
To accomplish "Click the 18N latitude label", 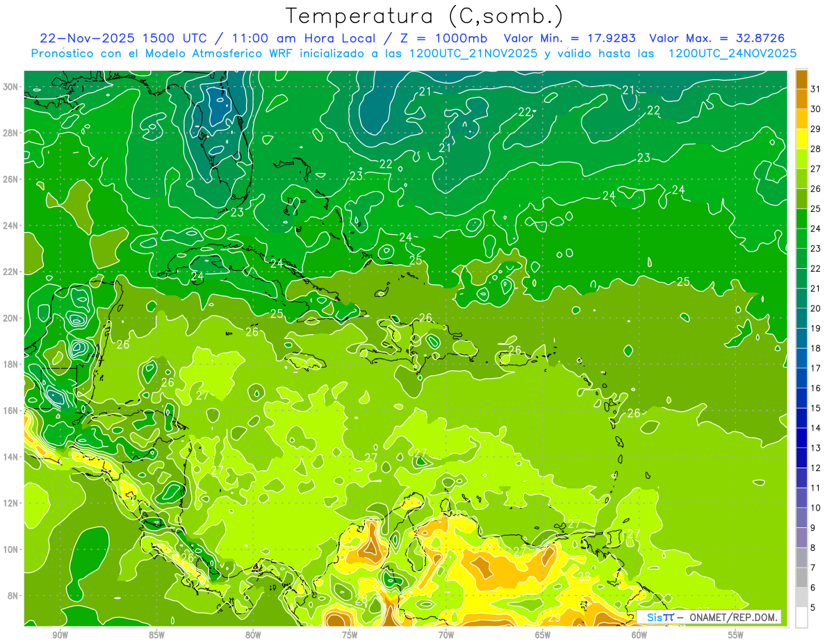I will 10,364.
